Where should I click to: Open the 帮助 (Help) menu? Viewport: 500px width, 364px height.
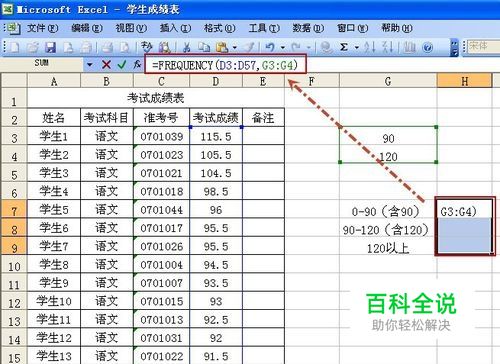(397, 28)
